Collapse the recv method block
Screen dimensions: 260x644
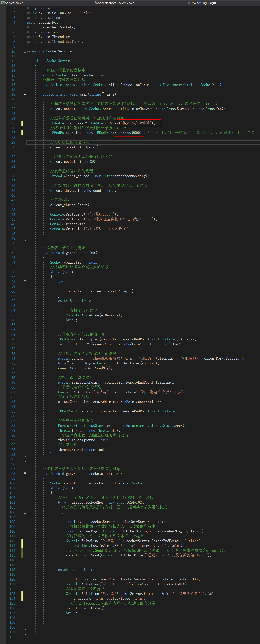25,473
